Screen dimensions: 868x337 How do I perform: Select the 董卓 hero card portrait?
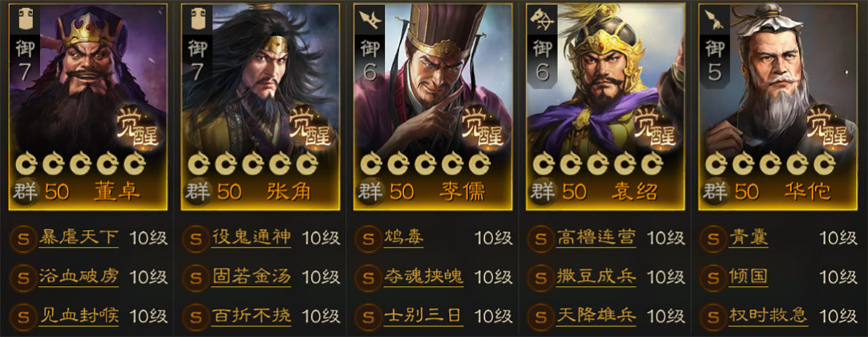coord(87,106)
